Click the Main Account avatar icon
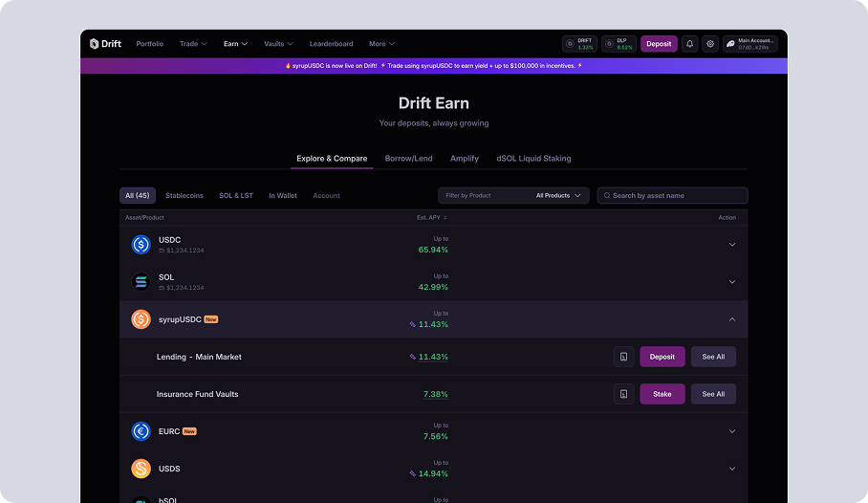 [x=730, y=44]
